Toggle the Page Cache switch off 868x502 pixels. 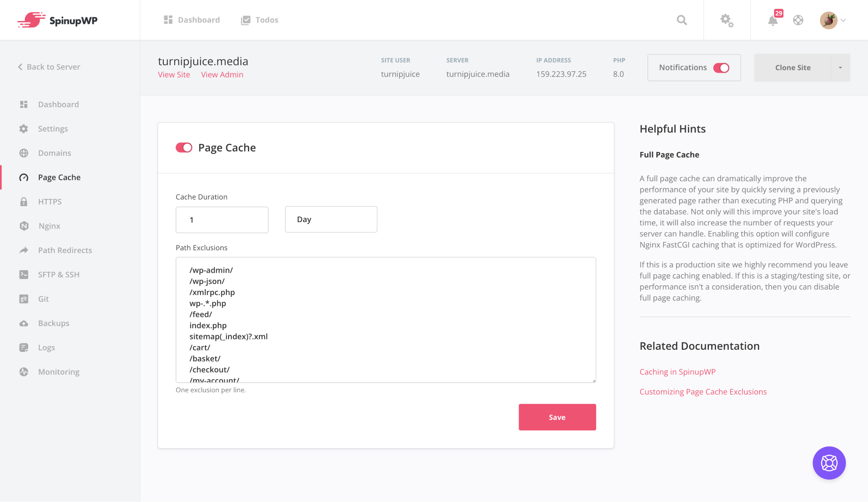[184, 148]
